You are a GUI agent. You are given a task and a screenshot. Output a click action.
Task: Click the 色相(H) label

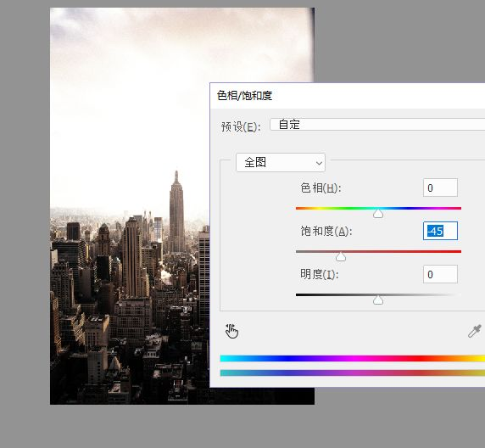click(x=321, y=188)
